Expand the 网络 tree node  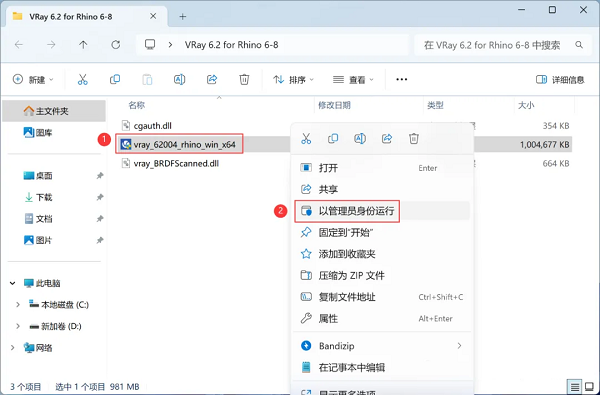click(x=13, y=348)
